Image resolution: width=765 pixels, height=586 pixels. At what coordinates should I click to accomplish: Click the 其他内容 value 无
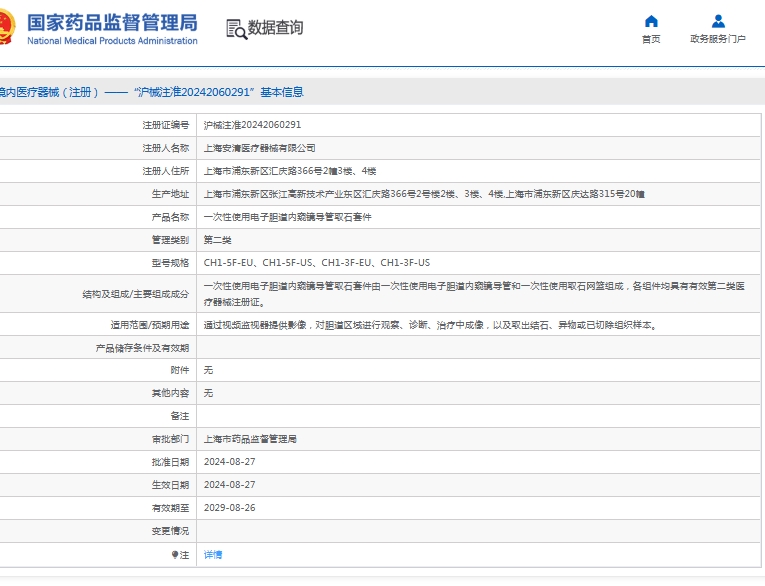[x=208, y=393]
